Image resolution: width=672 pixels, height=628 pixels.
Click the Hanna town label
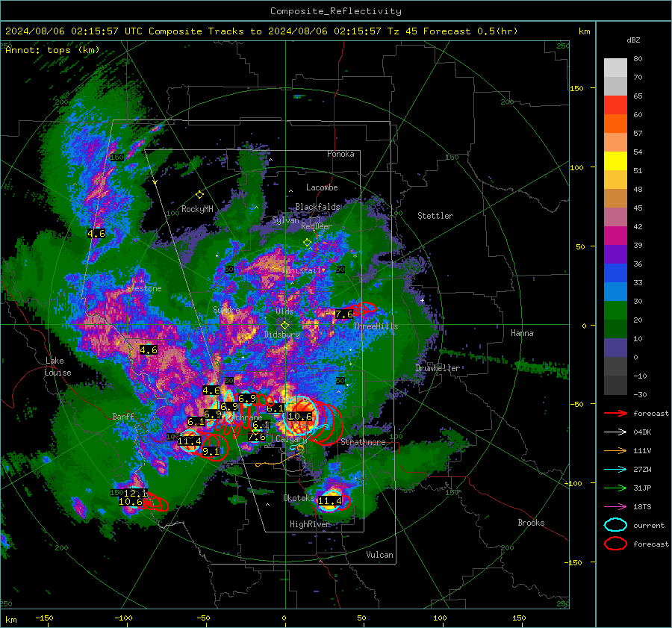522,333
